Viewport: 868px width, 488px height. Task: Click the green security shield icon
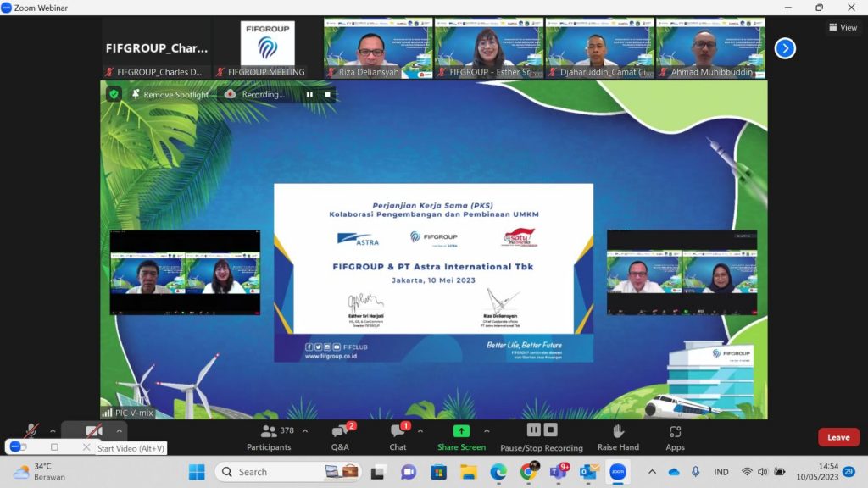coord(114,94)
